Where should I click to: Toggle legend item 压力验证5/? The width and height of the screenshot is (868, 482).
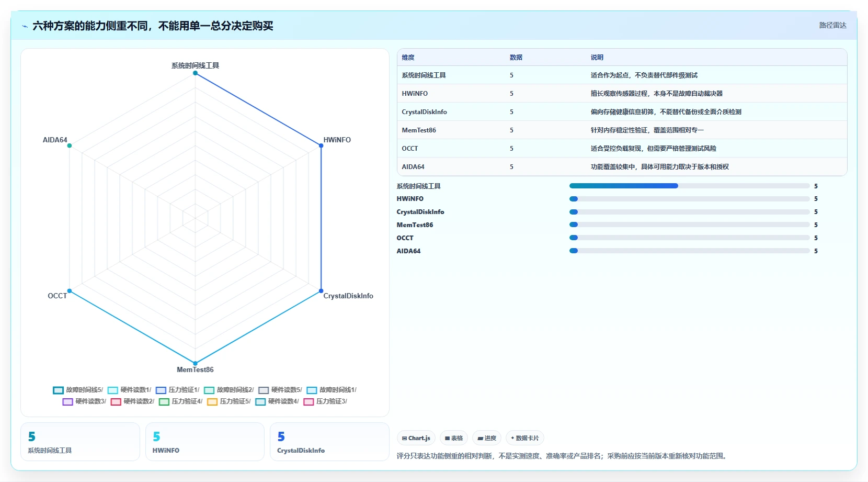pos(229,401)
